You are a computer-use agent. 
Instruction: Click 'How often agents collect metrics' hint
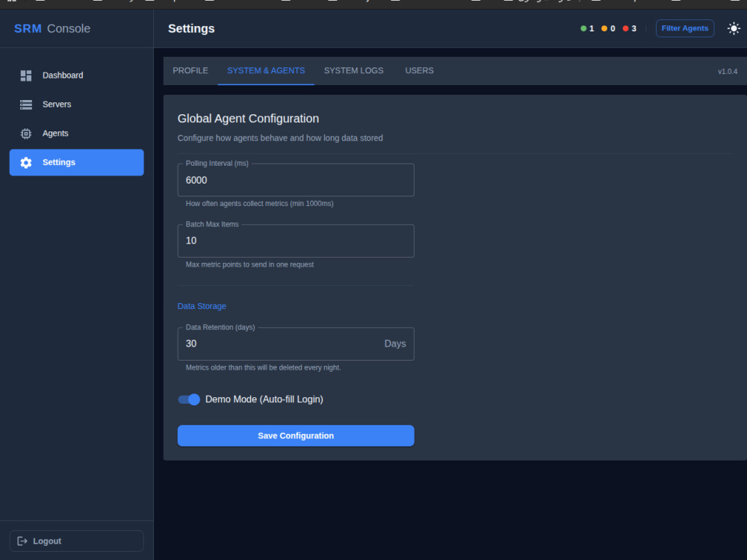tap(260, 203)
